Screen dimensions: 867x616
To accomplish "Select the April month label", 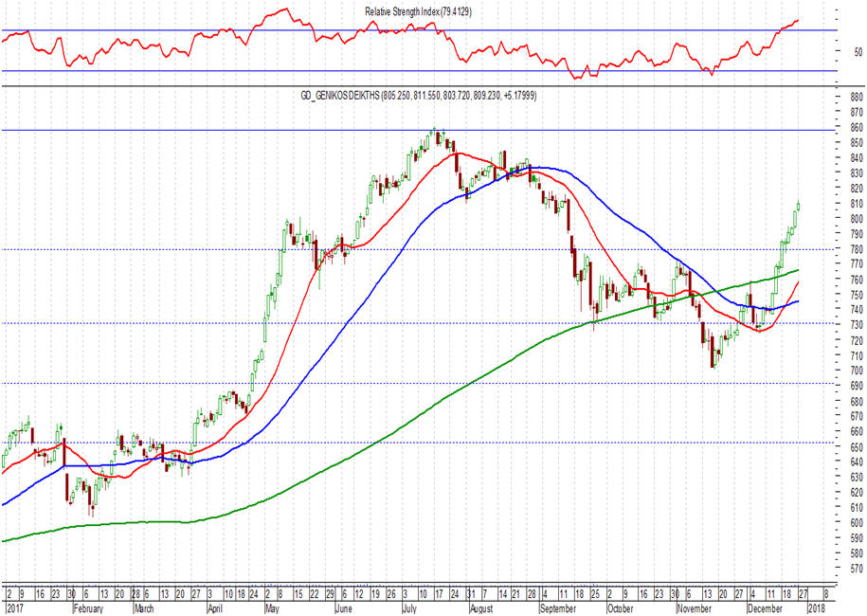I will (214, 608).
